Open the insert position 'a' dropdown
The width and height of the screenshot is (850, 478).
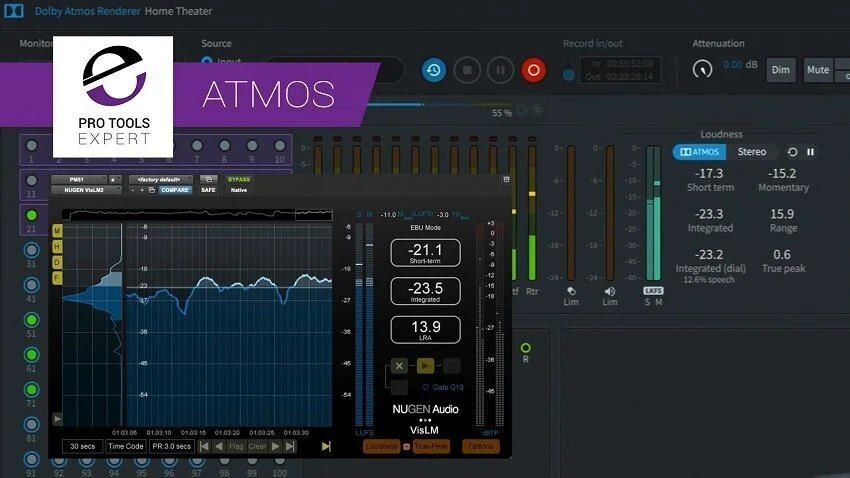114,179
